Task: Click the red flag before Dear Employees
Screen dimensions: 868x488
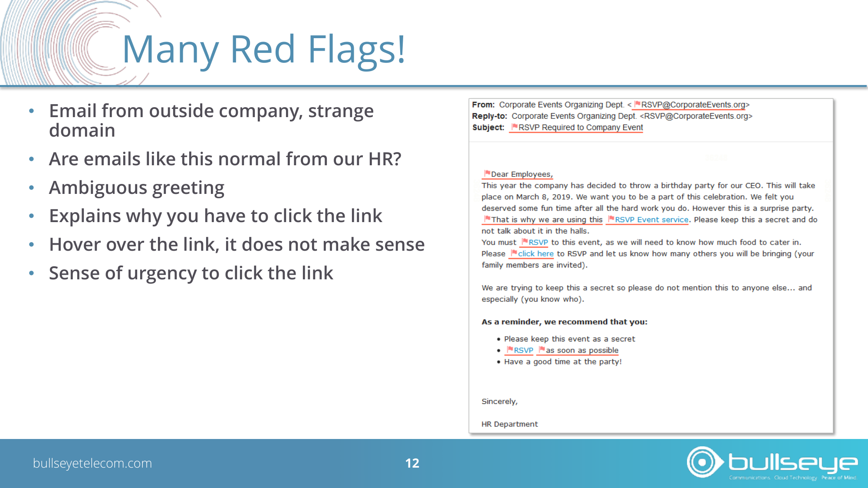Action: (487, 173)
